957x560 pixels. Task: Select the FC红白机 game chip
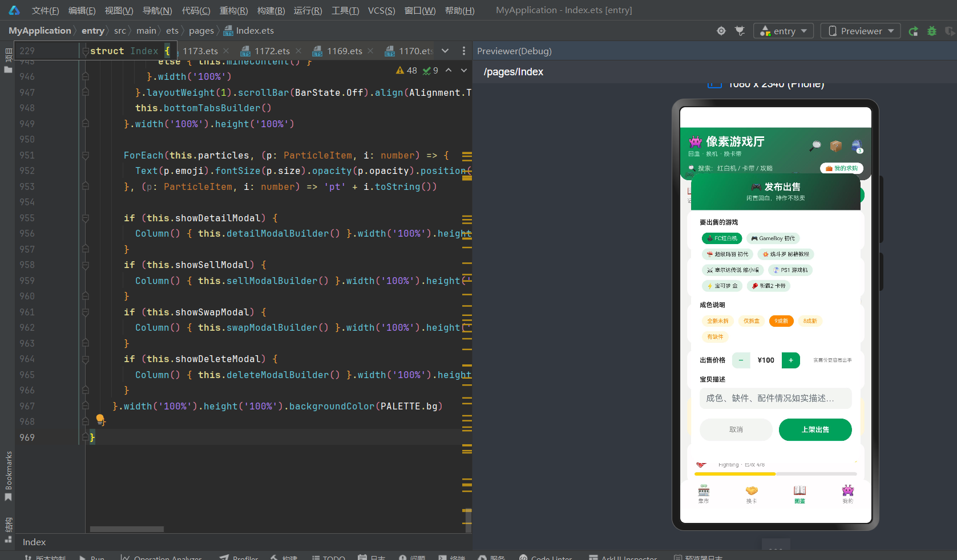[722, 238]
